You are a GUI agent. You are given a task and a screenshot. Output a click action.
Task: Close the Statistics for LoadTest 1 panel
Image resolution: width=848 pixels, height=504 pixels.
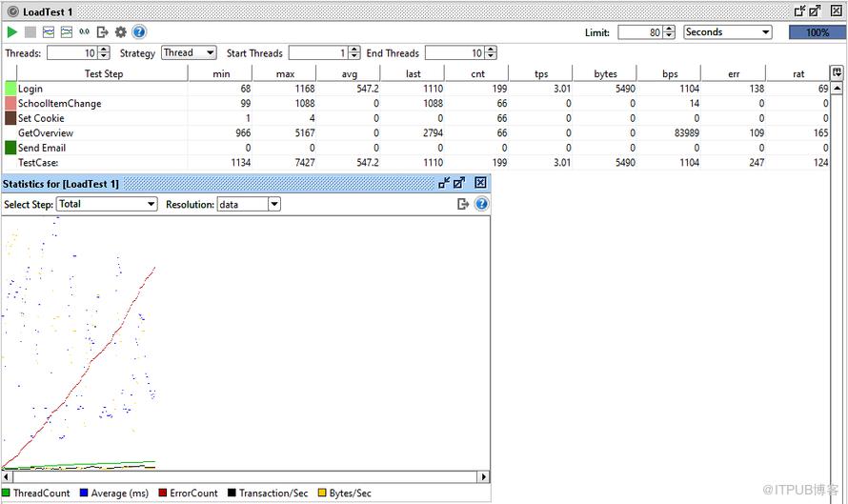coord(480,183)
